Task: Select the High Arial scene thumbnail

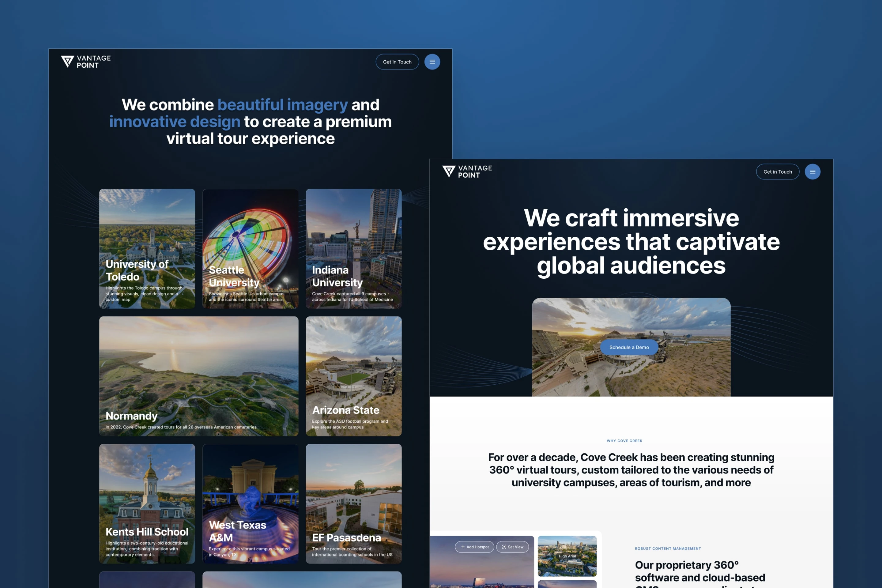Action: click(567, 556)
